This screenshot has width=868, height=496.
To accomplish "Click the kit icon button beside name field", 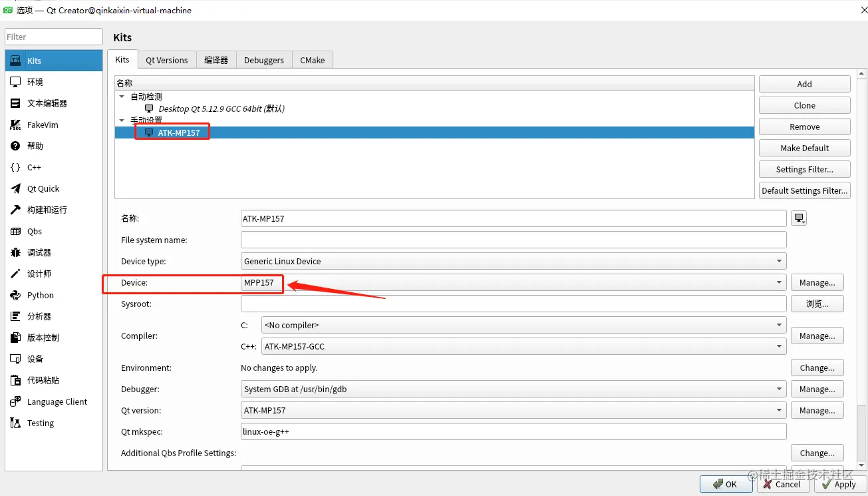I will (799, 218).
